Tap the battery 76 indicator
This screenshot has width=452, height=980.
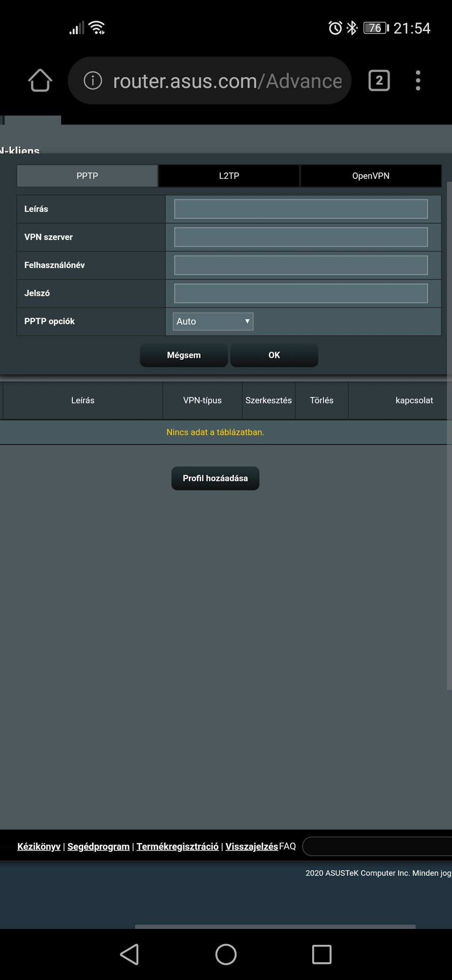(x=376, y=28)
